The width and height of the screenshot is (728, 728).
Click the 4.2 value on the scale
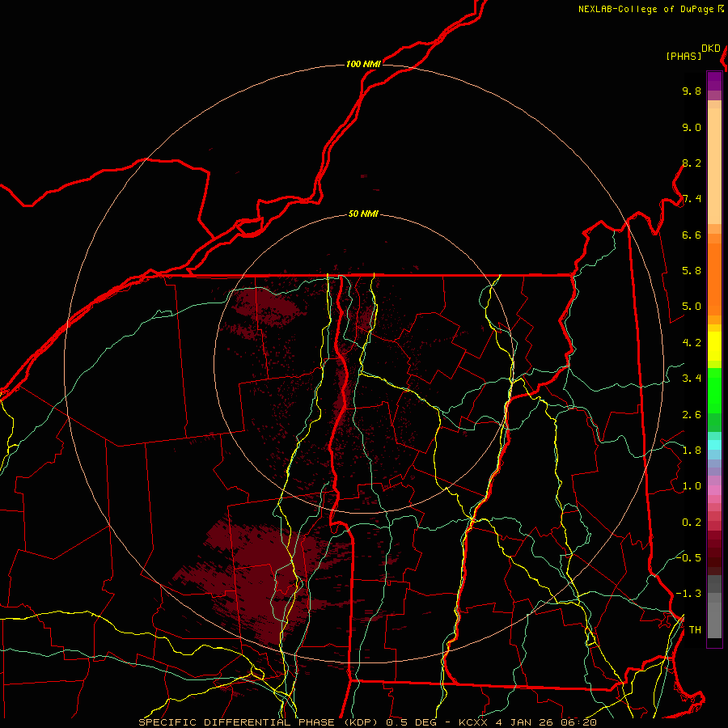tap(692, 343)
